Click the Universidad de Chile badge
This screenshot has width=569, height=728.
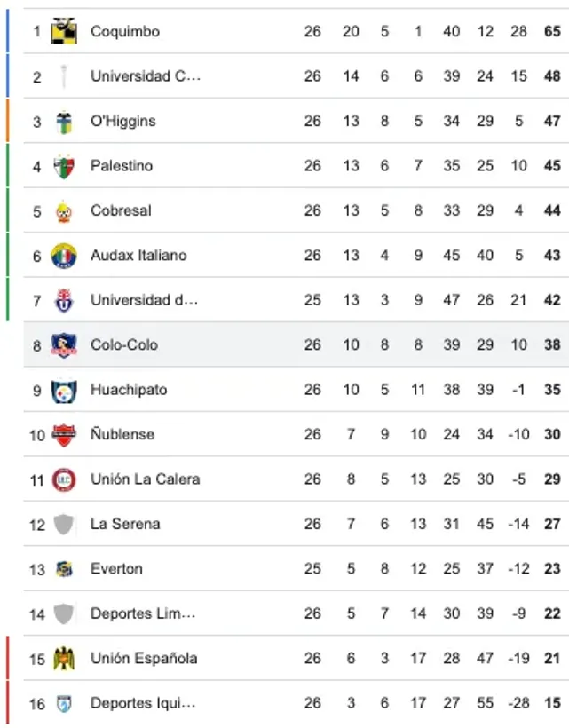point(62,300)
